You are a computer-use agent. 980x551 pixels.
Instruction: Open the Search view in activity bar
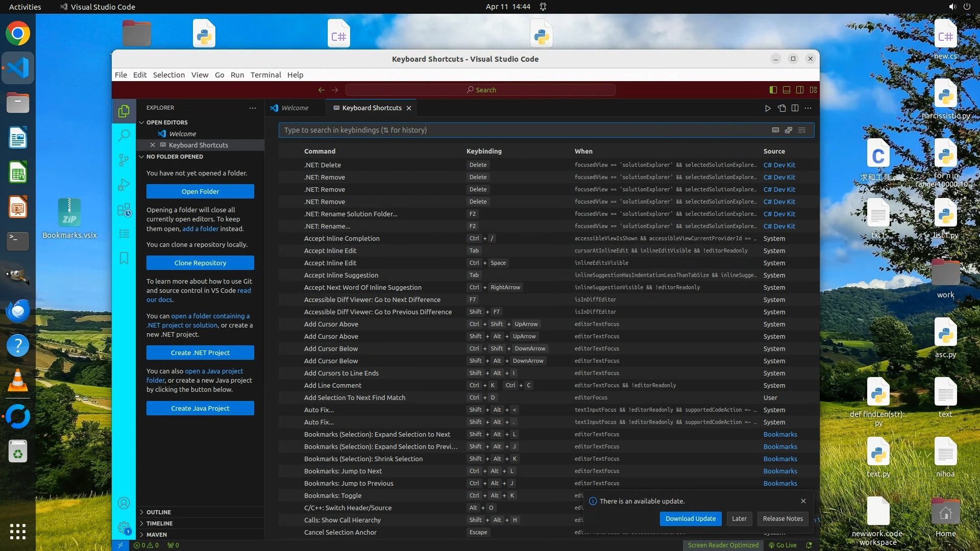[x=124, y=135]
